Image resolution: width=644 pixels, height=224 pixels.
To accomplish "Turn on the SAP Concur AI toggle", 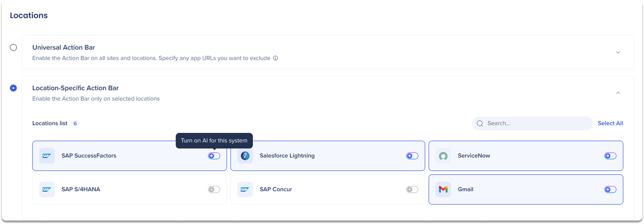I will [412, 189].
